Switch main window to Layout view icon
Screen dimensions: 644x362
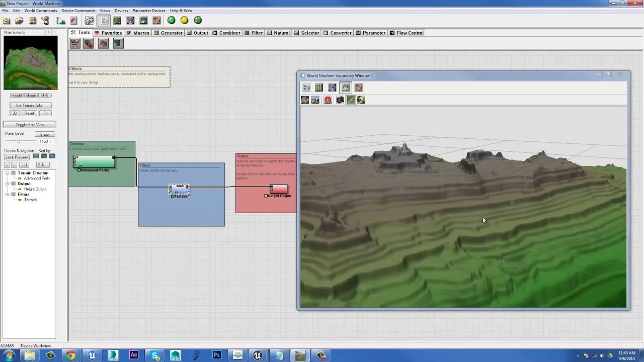117,21
